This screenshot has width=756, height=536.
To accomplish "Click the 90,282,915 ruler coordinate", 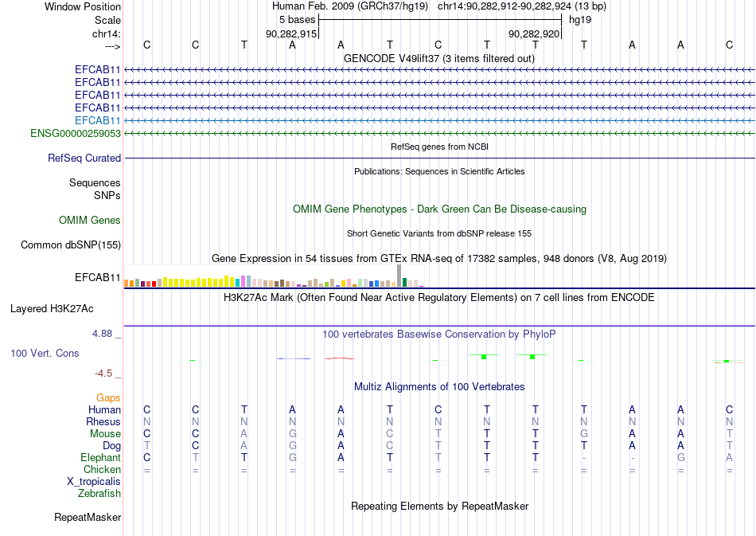I will [x=291, y=33].
